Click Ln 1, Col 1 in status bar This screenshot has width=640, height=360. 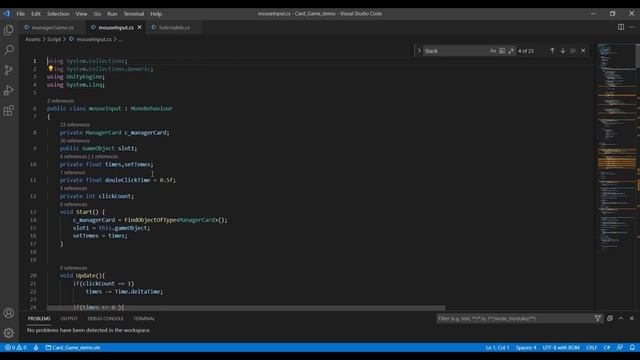pos(497,348)
